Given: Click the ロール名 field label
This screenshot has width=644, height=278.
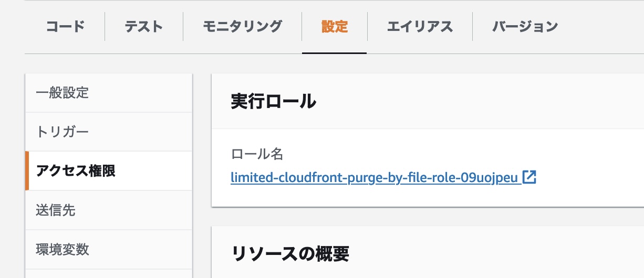Looking at the screenshot, I should point(257,154).
